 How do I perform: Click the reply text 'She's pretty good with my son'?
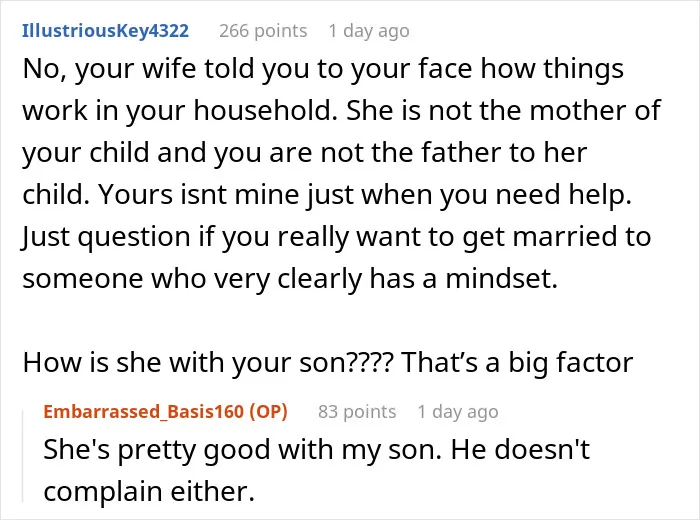242,449
